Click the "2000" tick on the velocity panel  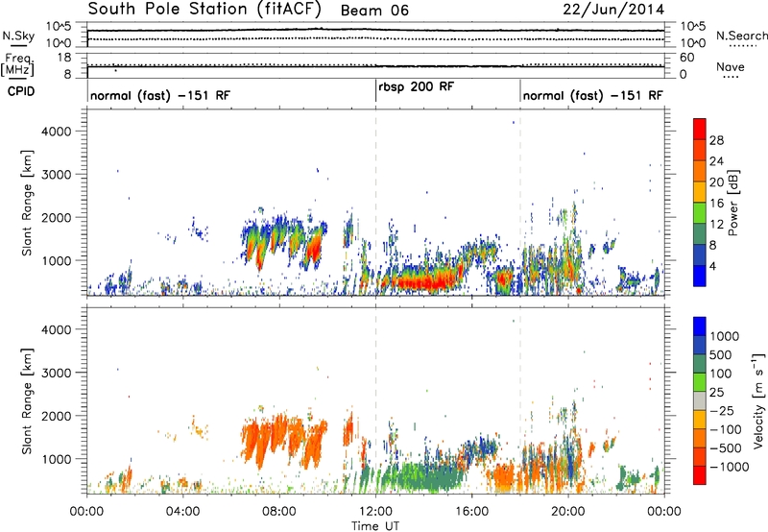coord(56,416)
